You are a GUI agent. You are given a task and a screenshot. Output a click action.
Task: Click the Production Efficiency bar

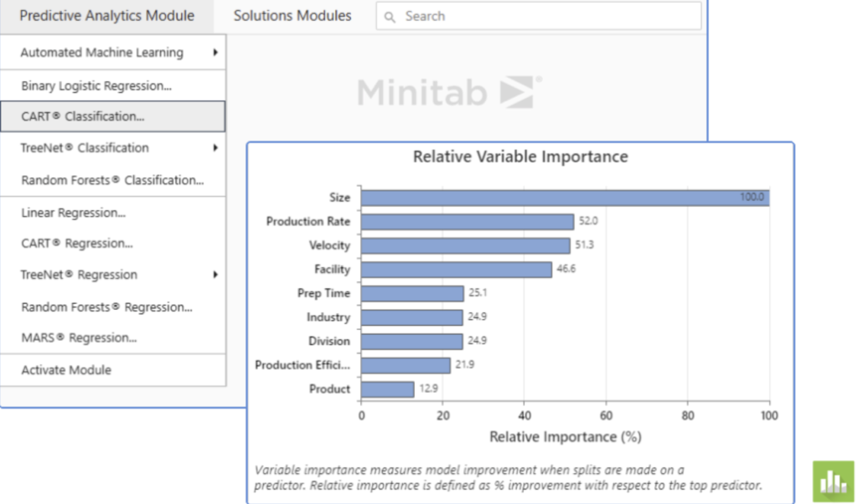click(406, 366)
